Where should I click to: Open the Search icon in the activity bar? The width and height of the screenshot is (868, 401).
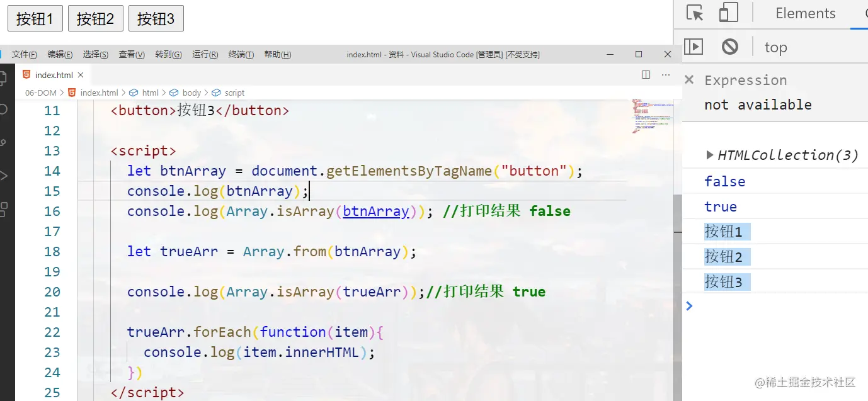pos(3,109)
